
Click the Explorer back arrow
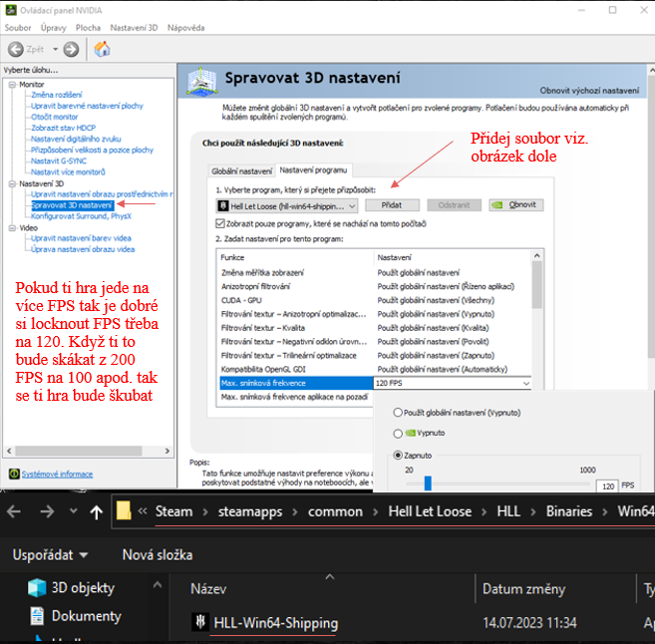tap(14, 511)
